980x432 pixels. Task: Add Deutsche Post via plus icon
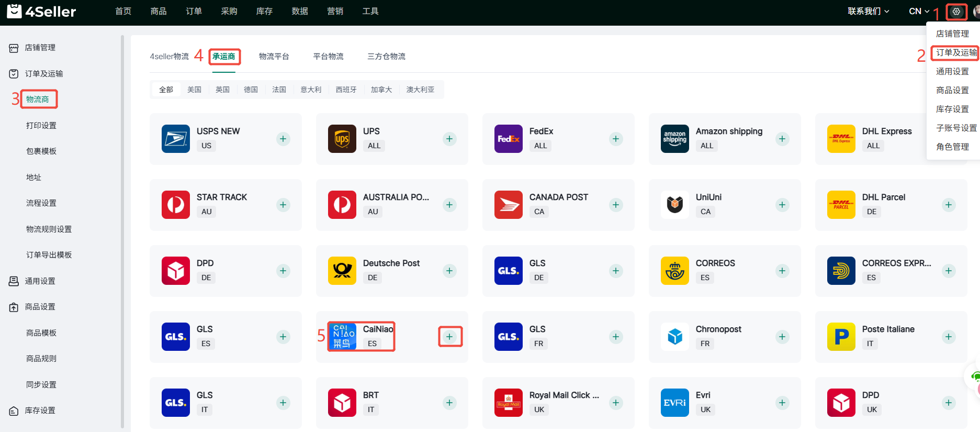click(449, 271)
